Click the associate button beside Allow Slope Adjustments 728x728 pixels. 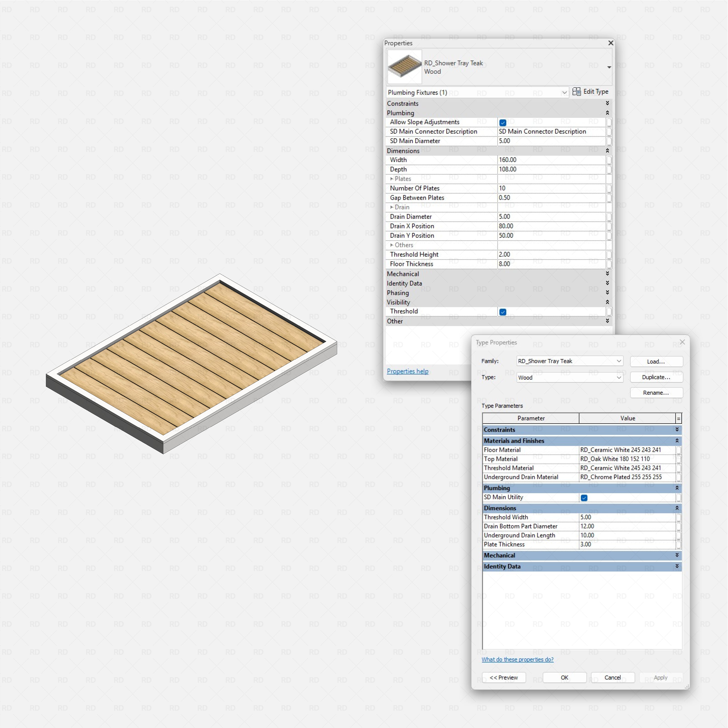pos(609,122)
